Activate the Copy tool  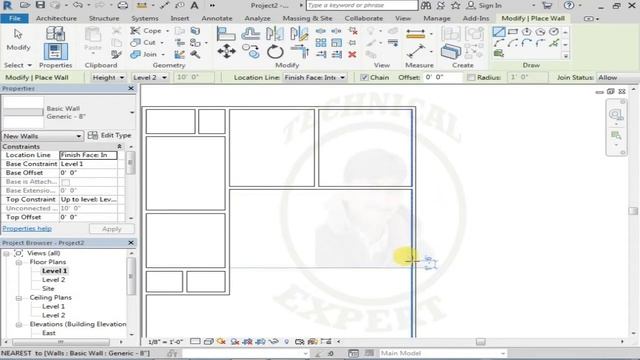pos(251,52)
